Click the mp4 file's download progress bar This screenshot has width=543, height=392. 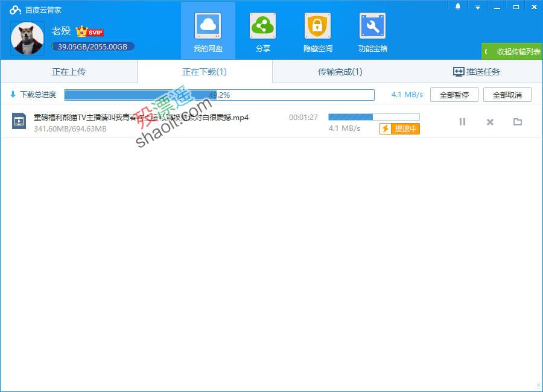[374, 117]
